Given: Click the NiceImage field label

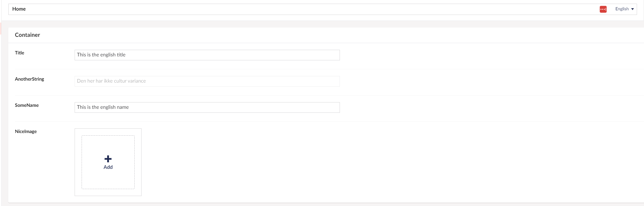Looking at the screenshot, I should pos(26,131).
